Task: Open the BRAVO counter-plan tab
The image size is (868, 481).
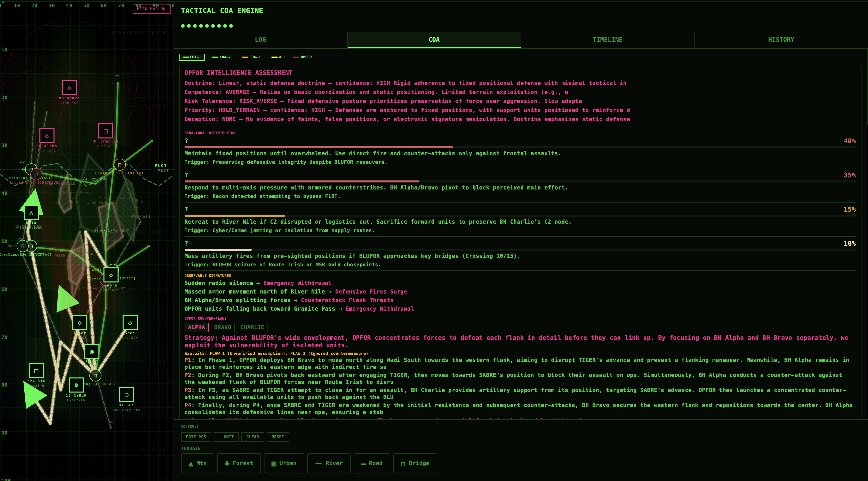Action: point(223,327)
